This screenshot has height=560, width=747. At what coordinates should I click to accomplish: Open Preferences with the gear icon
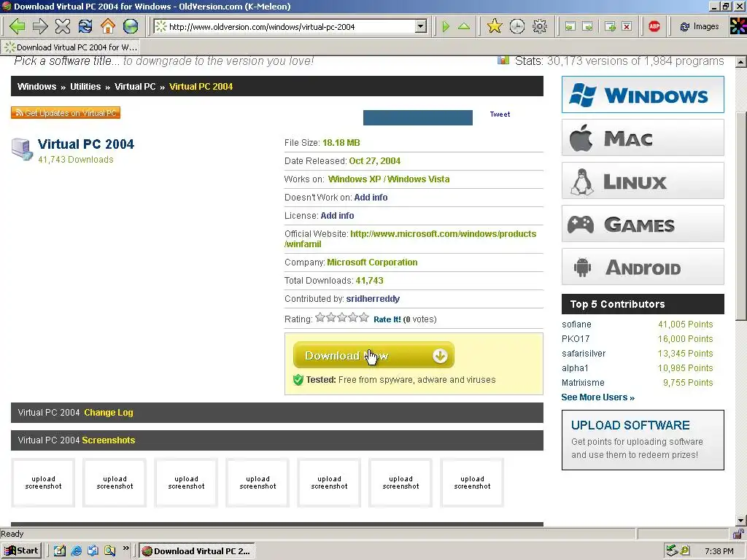coord(539,26)
